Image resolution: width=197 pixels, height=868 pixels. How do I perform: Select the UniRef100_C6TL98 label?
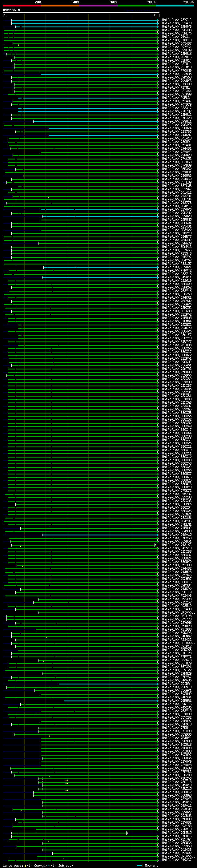pyautogui.click(x=176, y=616)
